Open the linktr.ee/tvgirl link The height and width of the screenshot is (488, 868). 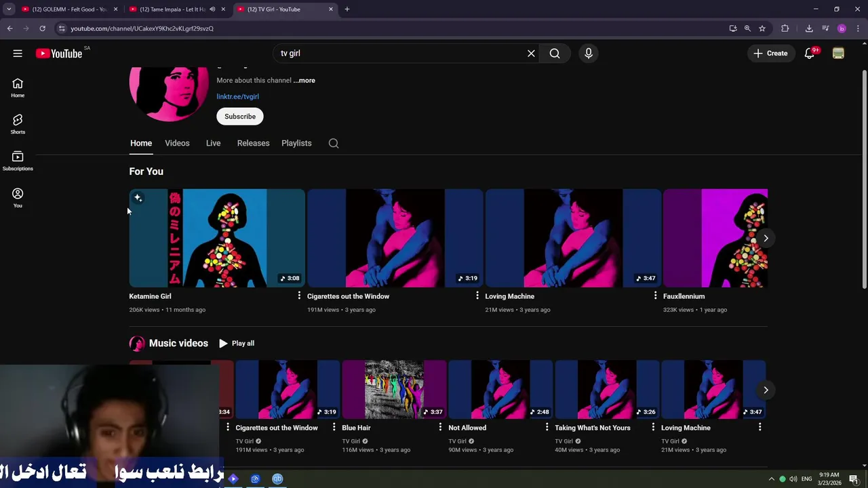coord(237,96)
